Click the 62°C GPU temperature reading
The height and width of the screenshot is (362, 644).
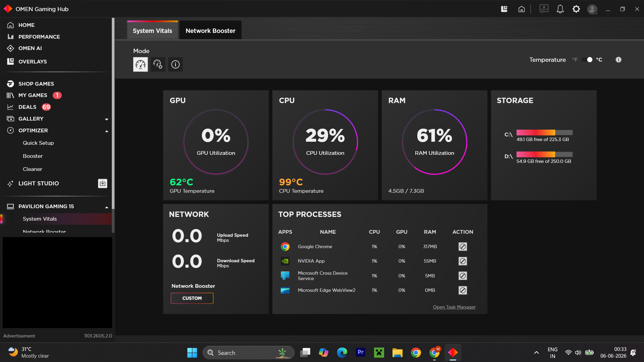(x=181, y=182)
